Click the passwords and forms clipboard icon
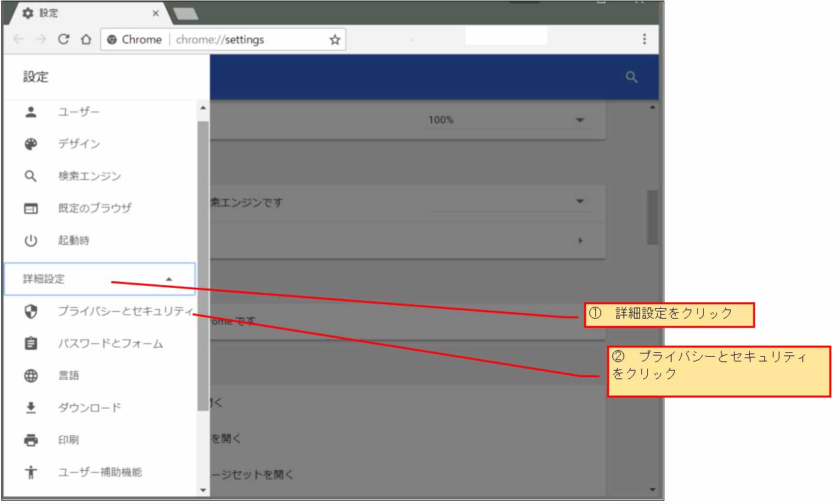This screenshot has width=834, height=504. (31, 344)
